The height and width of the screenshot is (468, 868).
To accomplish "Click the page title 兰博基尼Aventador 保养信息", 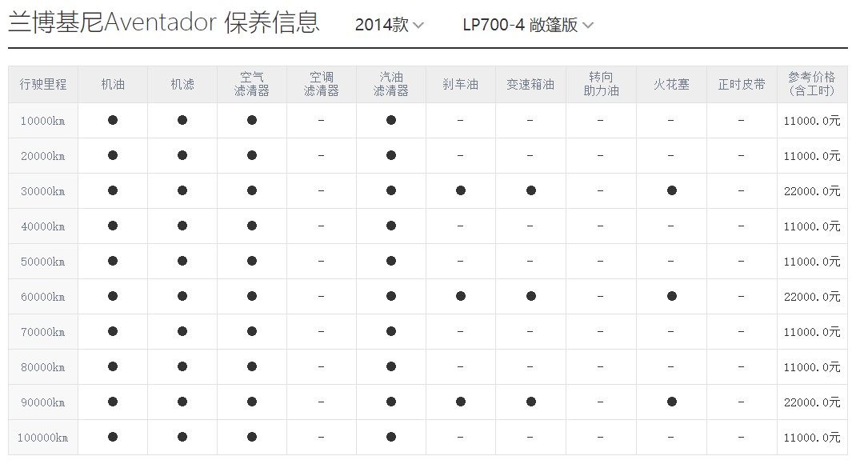I will 164,23.
